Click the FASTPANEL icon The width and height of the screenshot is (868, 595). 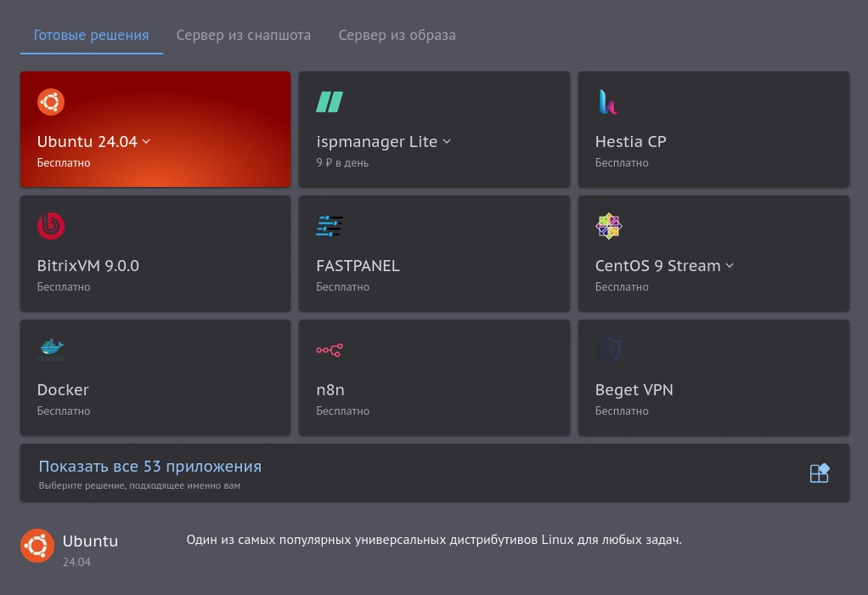coord(330,226)
